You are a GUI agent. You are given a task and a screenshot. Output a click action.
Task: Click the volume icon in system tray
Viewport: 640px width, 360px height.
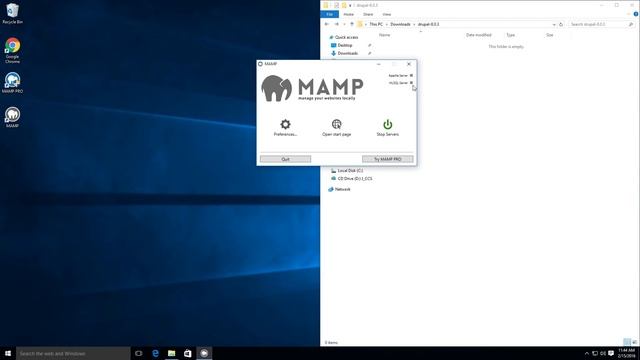603,353
